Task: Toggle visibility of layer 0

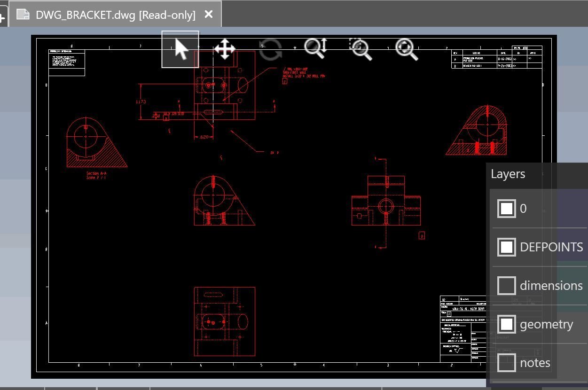Action: [x=506, y=208]
